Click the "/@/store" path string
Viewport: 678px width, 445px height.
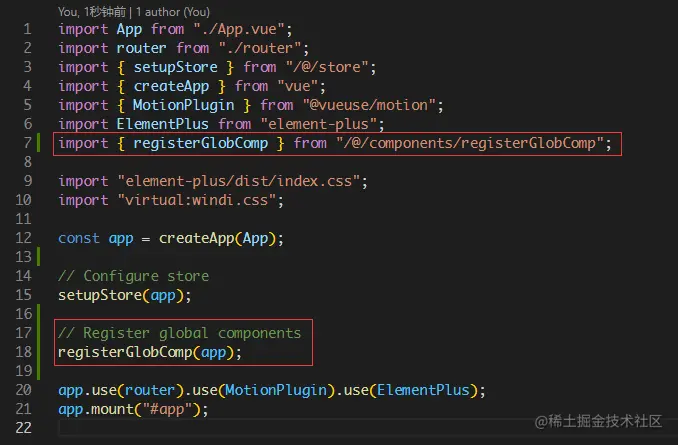(327, 67)
